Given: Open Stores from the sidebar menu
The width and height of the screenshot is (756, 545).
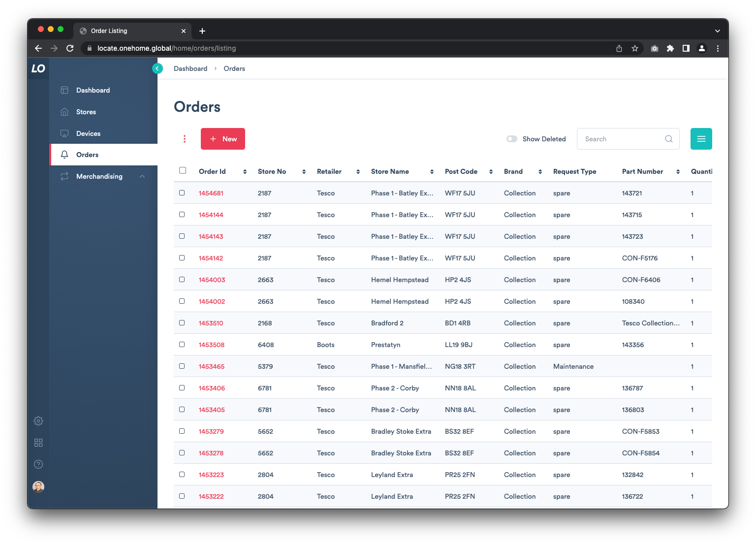Looking at the screenshot, I should [86, 112].
